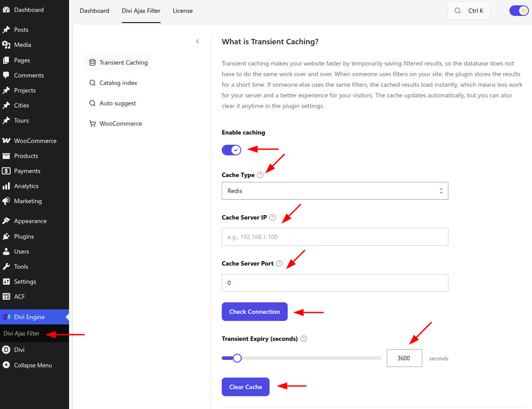Click the Check Connection button
The height and width of the screenshot is (409, 532).
254,312
